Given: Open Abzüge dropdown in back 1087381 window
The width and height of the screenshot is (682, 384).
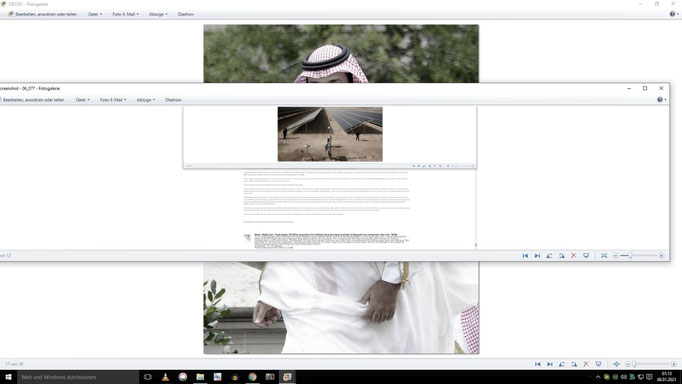Looking at the screenshot, I should [158, 14].
